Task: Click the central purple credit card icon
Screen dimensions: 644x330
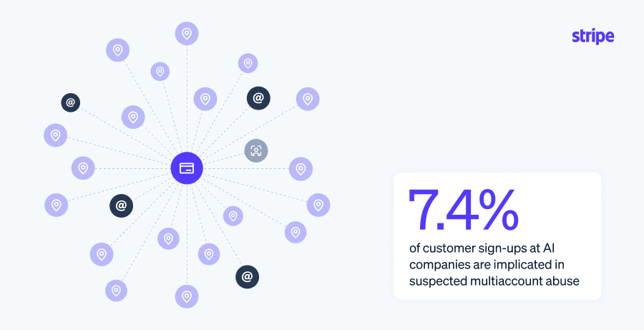Action: pos(187,168)
